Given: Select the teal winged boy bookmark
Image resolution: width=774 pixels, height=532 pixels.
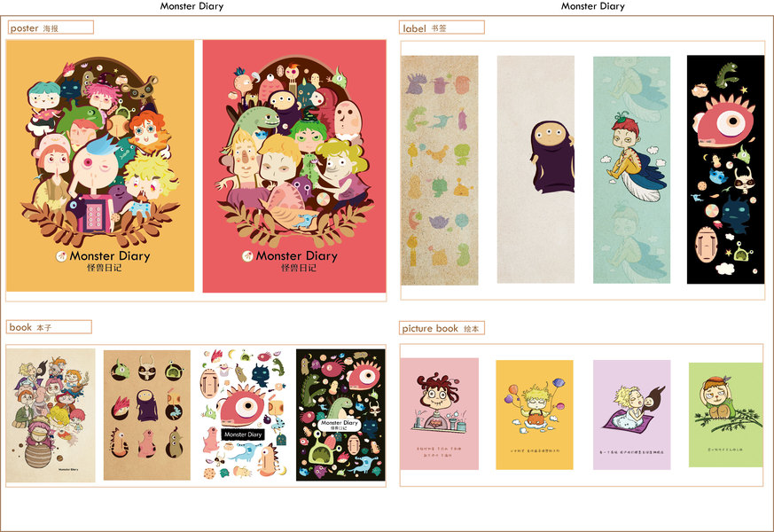Looking at the screenshot, I should point(632,169).
